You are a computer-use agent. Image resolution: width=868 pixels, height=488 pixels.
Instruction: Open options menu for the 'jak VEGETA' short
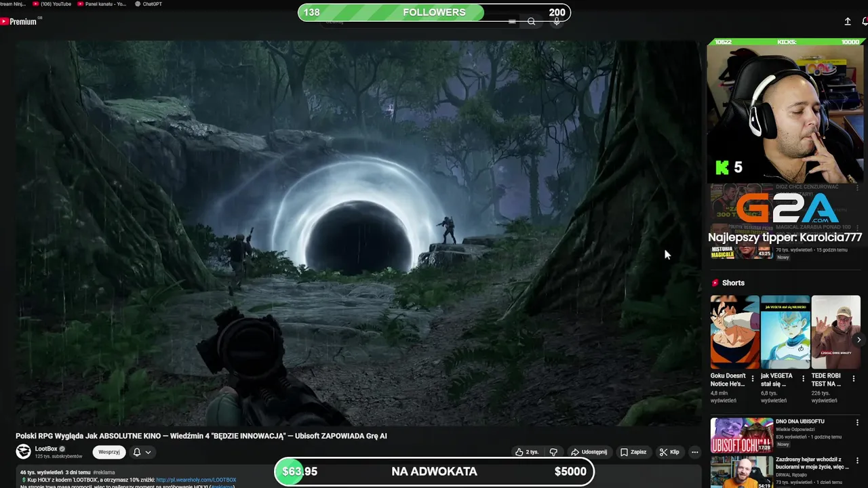(x=804, y=379)
